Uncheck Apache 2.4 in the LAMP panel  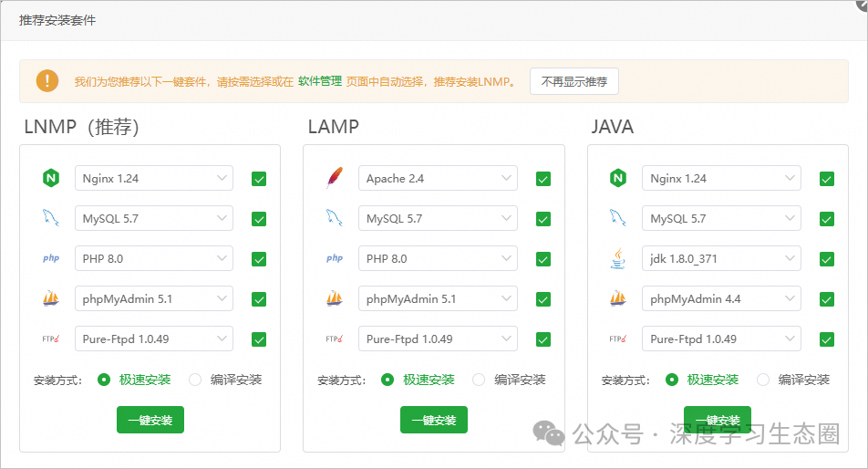[x=543, y=179]
